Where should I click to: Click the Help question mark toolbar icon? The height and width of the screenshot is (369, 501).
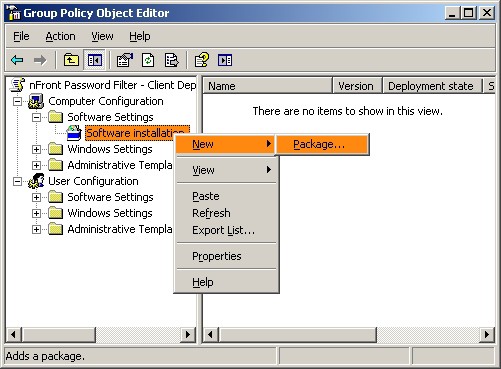[x=202, y=60]
